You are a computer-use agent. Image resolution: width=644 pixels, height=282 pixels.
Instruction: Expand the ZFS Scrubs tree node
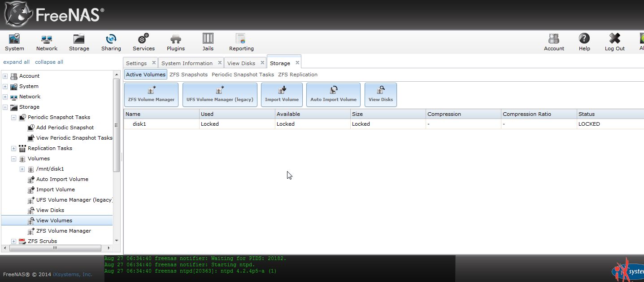(14, 241)
